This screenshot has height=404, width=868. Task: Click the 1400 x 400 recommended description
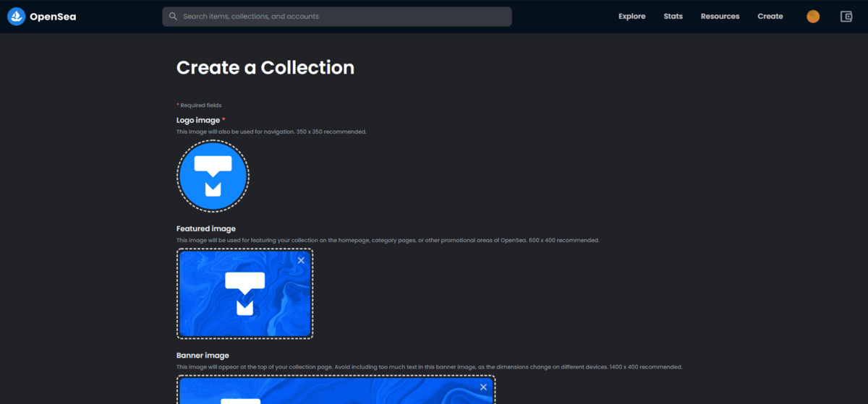[430, 366]
